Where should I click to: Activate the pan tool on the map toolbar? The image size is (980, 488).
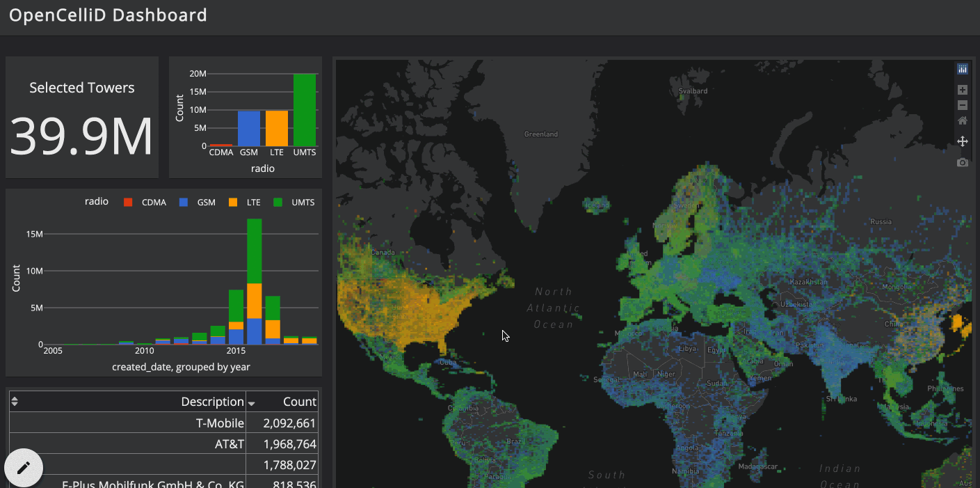pos(962,141)
